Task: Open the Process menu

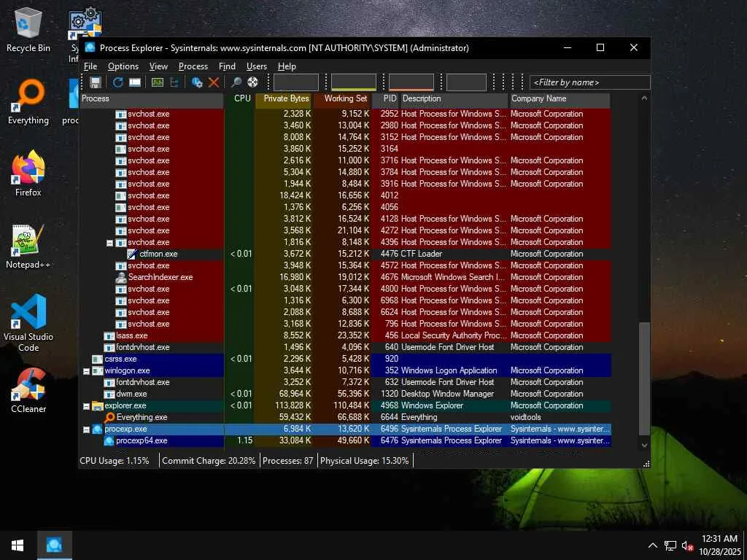Action: click(193, 66)
